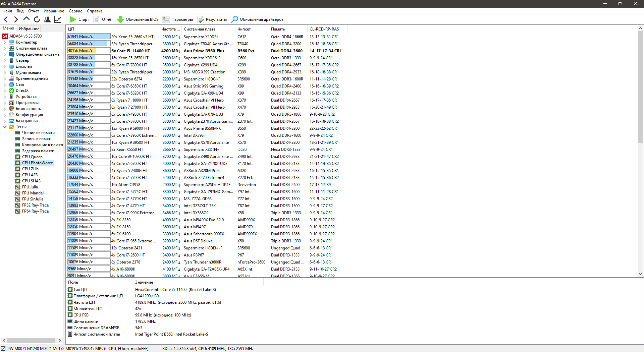Image resolution: width=644 pixels, height=352 pixels.
Task: Click the Forward navigation arrow
Action: click(16, 19)
